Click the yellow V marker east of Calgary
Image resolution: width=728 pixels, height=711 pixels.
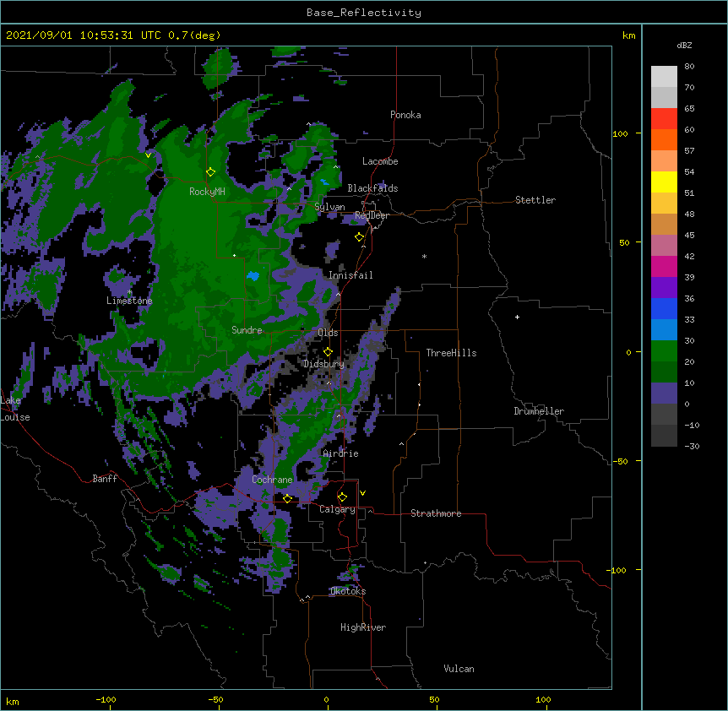point(362,493)
